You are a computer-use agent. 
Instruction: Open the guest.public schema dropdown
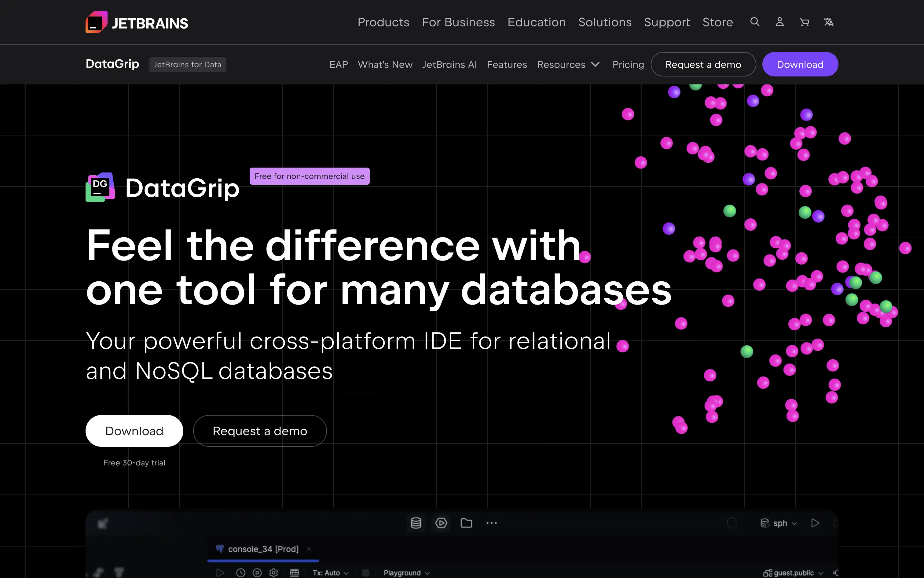coord(793,572)
